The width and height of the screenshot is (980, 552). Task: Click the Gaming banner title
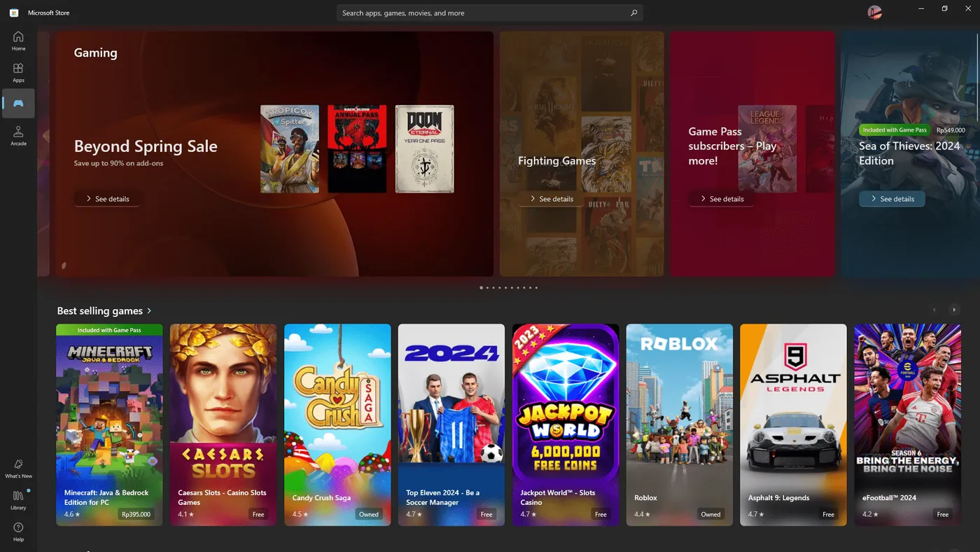coord(96,53)
